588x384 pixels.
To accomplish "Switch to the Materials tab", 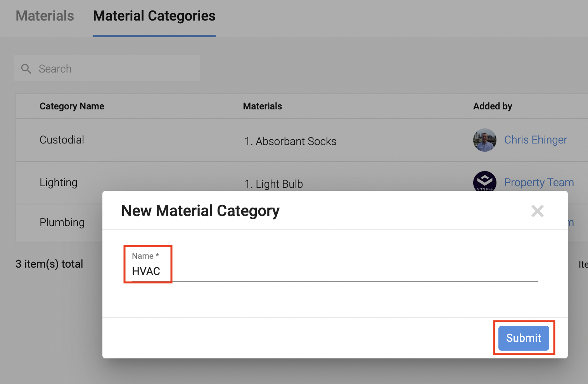I will coord(45,16).
